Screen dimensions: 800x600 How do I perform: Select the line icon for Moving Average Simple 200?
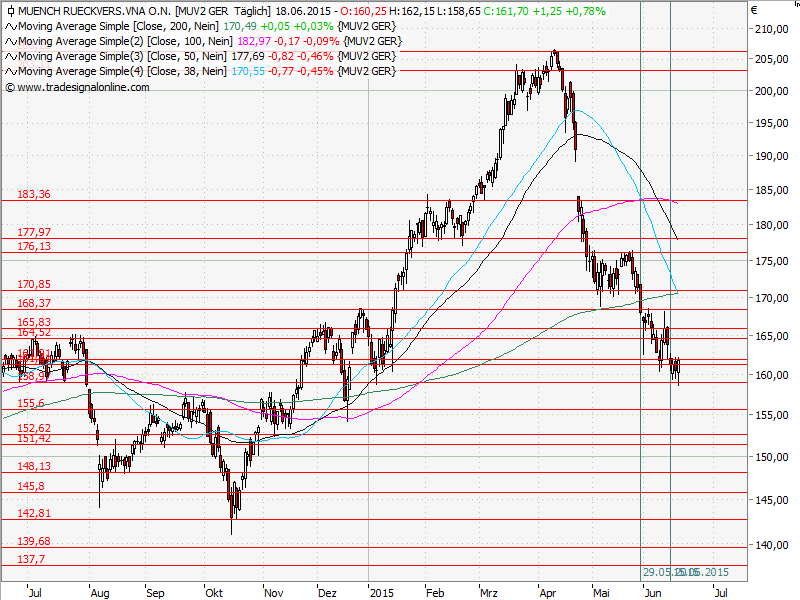coord(11,26)
